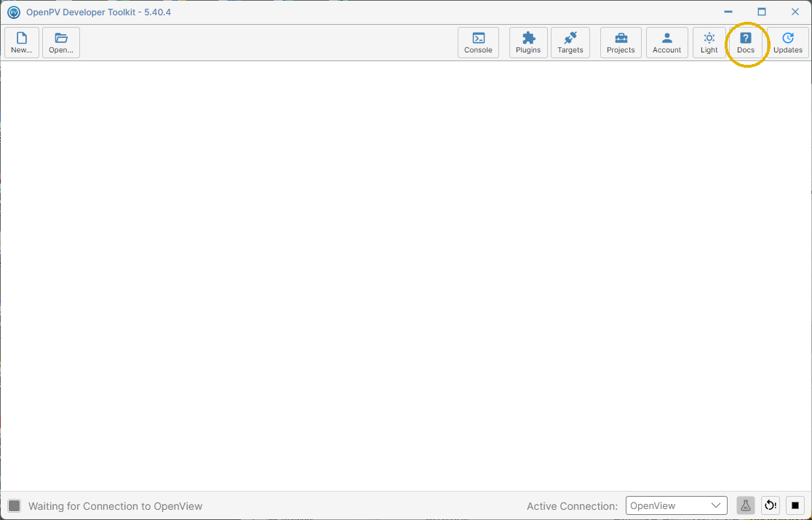Image resolution: width=812 pixels, height=520 pixels.
Task: Open the Docs help page
Action: [746, 42]
